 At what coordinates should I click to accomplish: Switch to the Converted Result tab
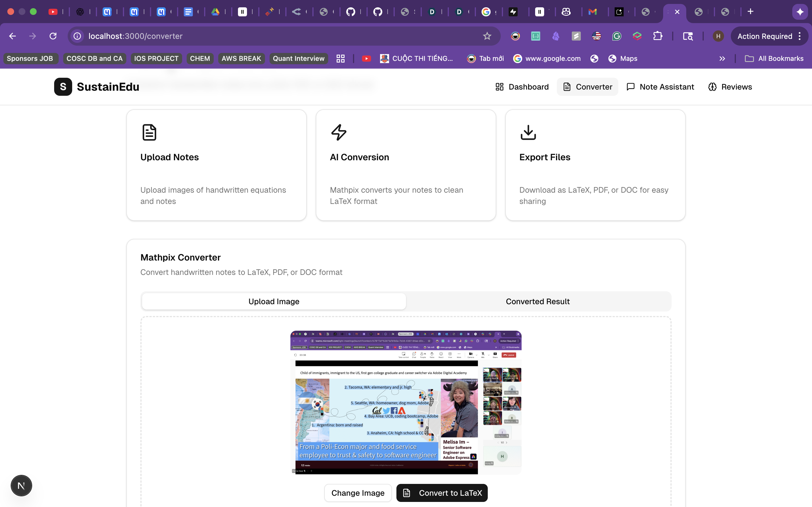tap(538, 301)
